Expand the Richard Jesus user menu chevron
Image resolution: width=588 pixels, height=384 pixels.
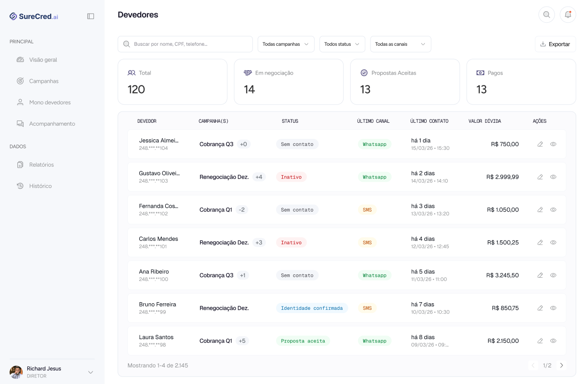point(91,372)
